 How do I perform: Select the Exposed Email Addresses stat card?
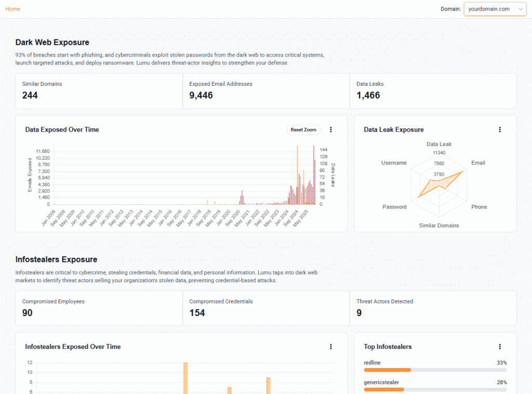(x=266, y=90)
